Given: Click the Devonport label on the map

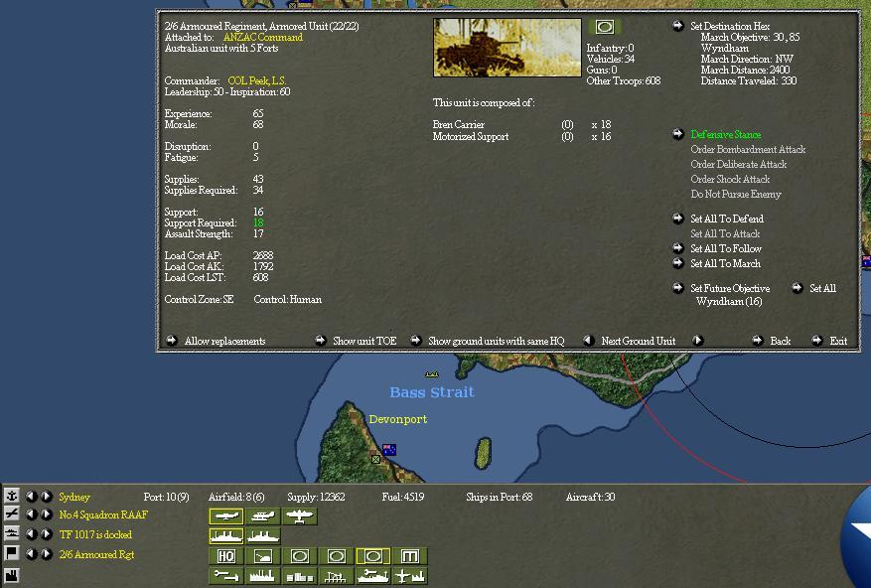Looking at the screenshot, I should coord(397,419).
